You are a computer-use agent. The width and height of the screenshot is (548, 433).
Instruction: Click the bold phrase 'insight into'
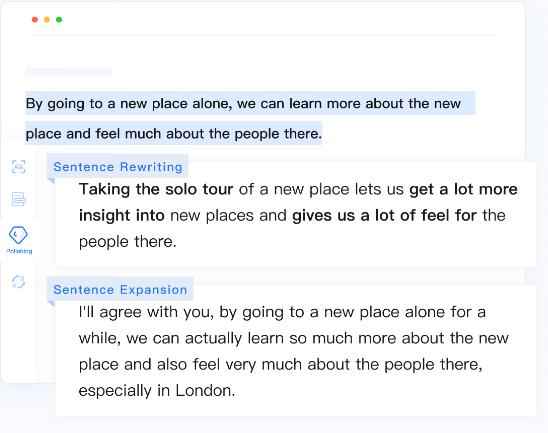click(x=122, y=215)
